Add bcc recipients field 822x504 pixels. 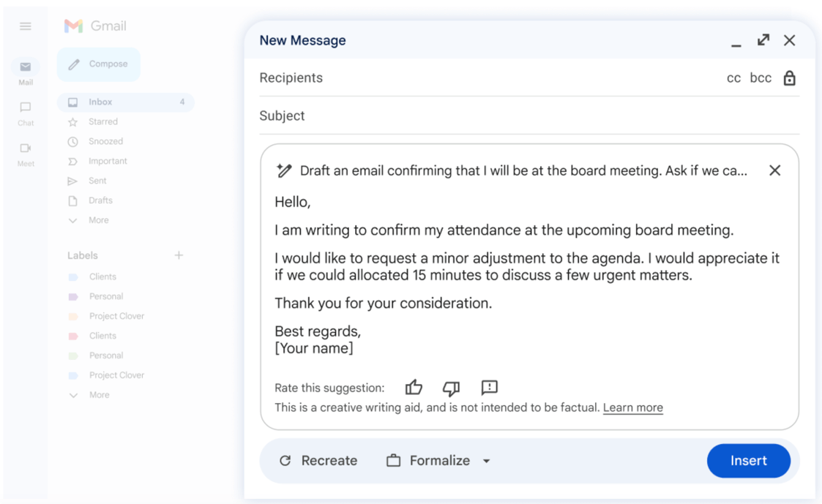point(761,78)
